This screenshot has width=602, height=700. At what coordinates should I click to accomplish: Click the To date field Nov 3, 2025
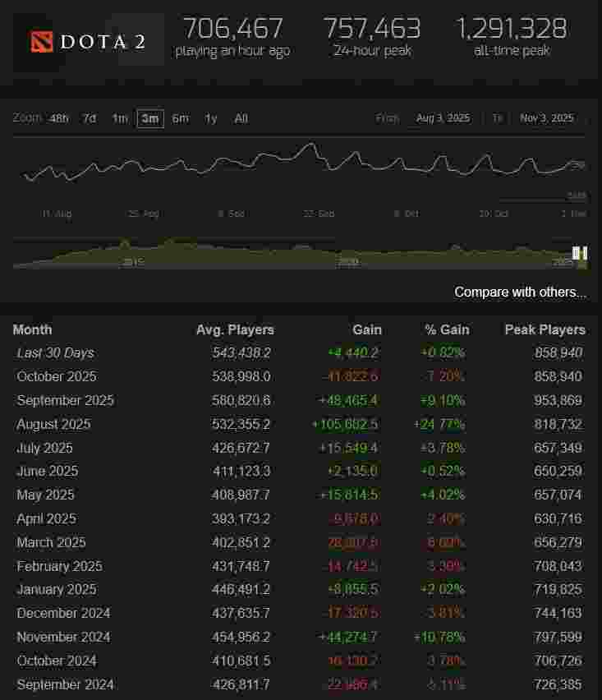[x=546, y=118]
